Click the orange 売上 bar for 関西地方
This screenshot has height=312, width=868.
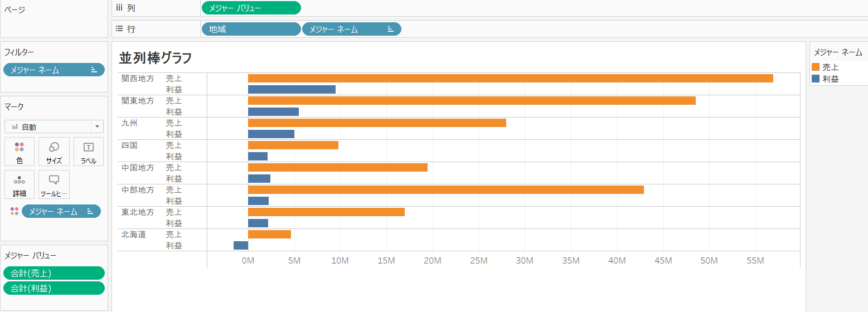[511, 78]
